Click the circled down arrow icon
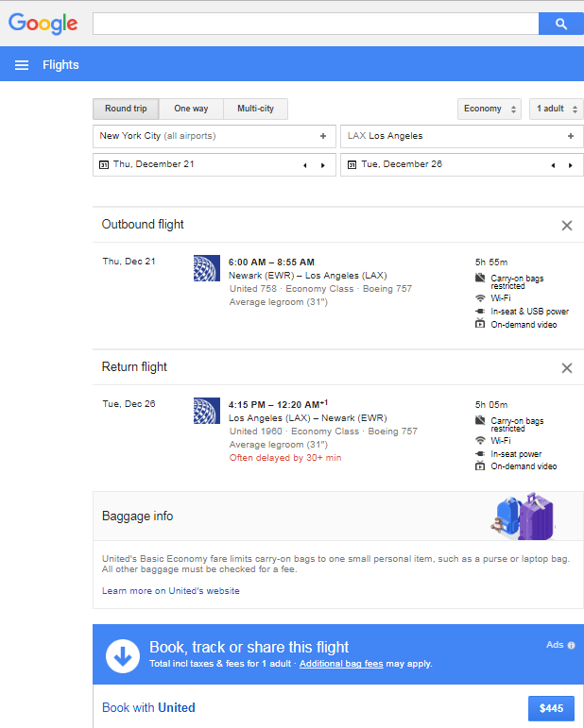 coord(123,656)
